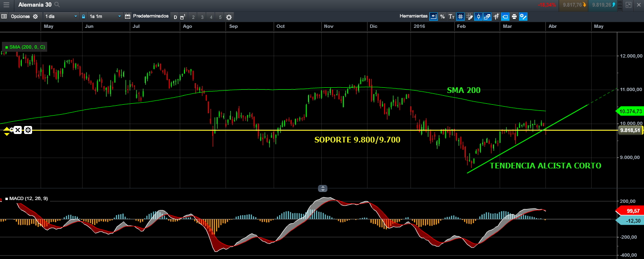Click the small gear beside line handle
This screenshot has height=259, width=644.
pos(11,129)
